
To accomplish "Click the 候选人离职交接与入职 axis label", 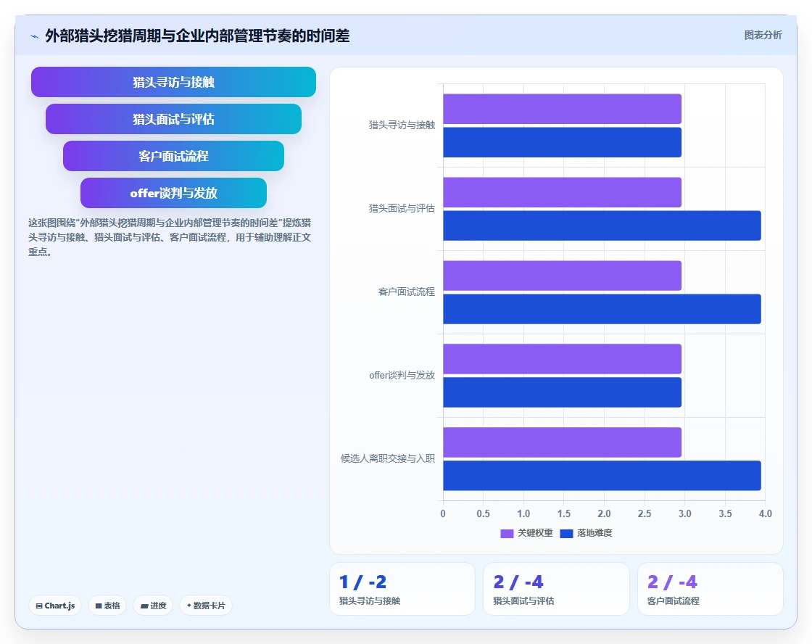I will coord(387,458).
